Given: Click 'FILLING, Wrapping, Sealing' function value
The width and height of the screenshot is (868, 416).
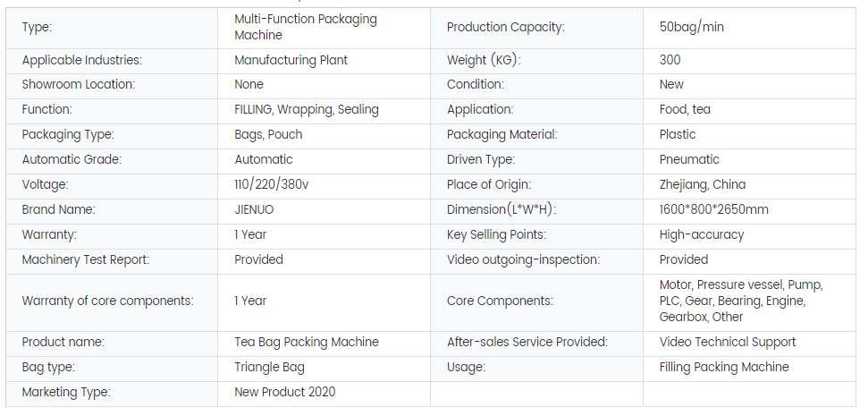Looking at the screenshot, I should coord(306,109).
